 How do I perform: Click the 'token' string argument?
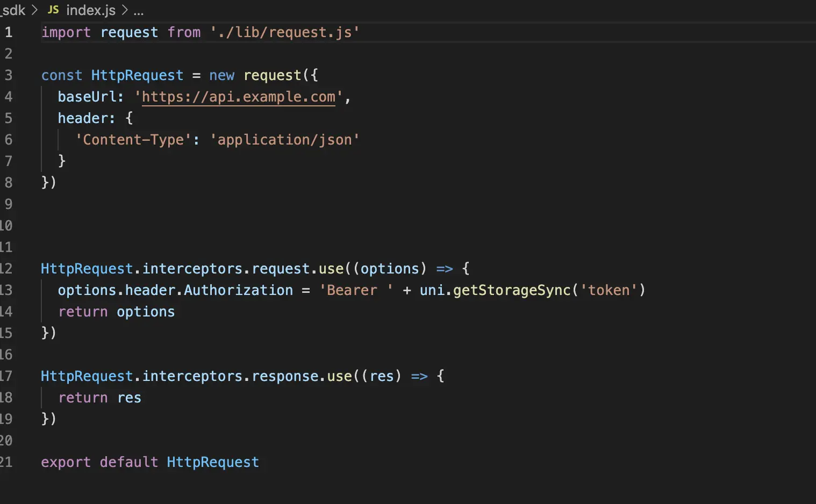coord(609,290)
